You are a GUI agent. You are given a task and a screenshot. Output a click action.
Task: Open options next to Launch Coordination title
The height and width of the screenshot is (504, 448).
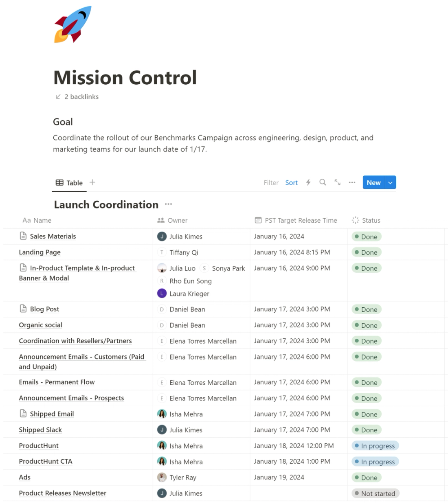click(168, 204)
